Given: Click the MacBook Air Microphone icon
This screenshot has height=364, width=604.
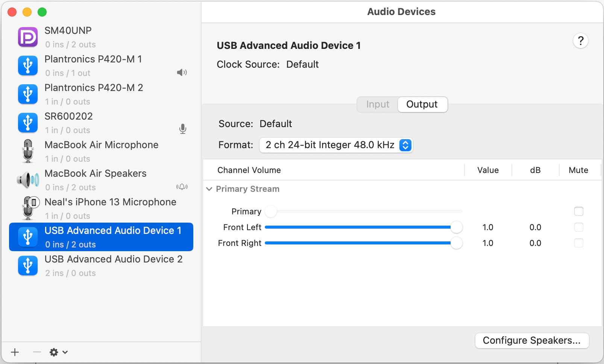Looking at the screenshot, I should pyautogui.click(x=28, y=151).
